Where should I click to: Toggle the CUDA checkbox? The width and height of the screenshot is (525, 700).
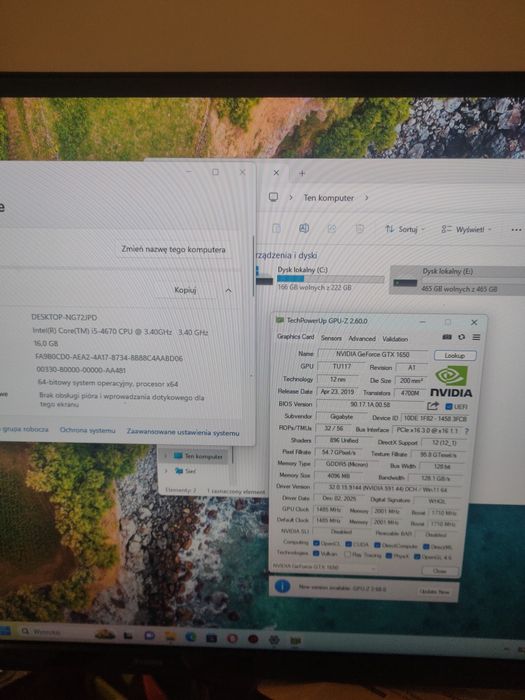[x=349, y=544]
